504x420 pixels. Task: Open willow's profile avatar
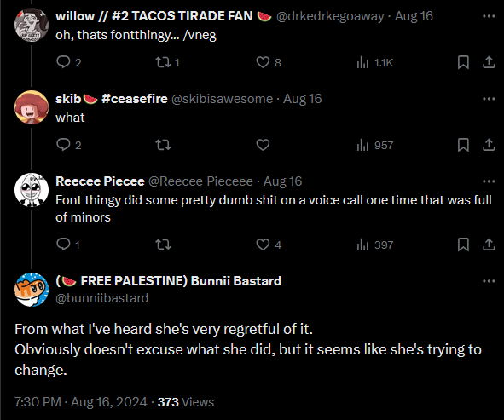pos(32,25)
